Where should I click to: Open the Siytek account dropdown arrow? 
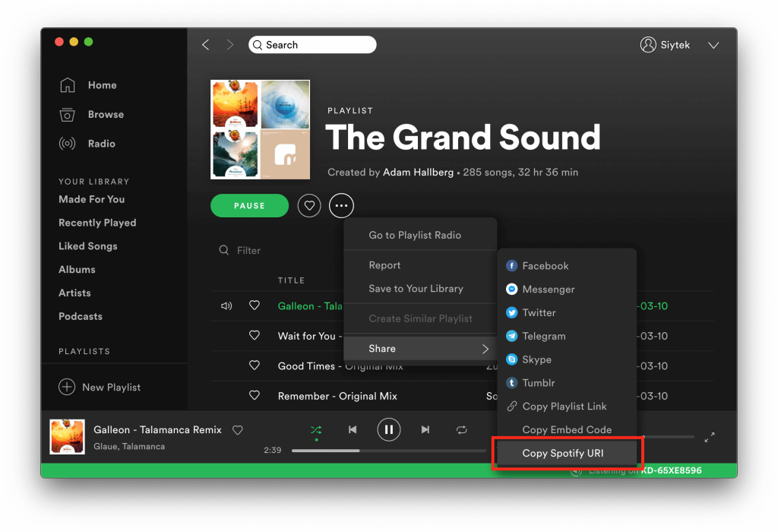tap(713, 46)
